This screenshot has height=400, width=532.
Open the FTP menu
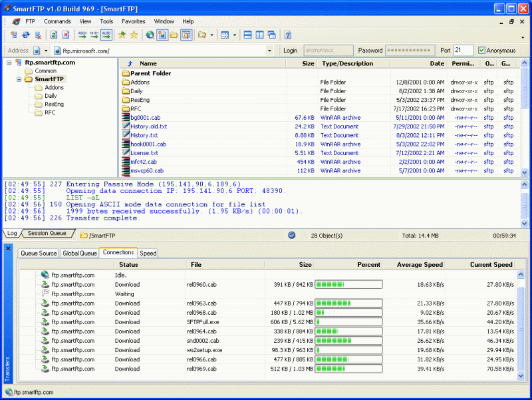pos(30,21)
